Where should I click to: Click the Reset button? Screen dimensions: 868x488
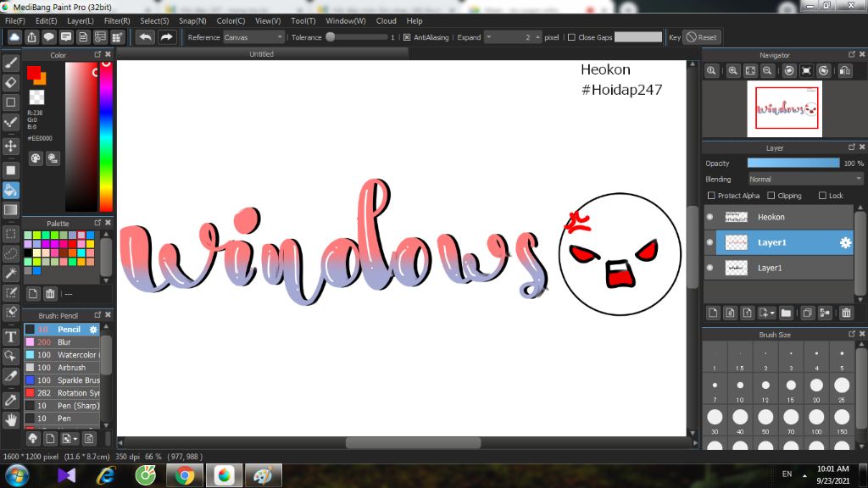(701, 37)
